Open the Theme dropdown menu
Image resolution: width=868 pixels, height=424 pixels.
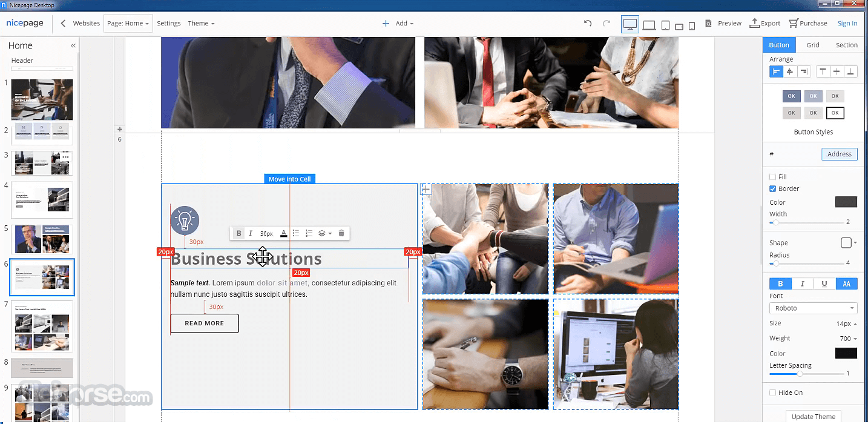(x=201, y=24)
